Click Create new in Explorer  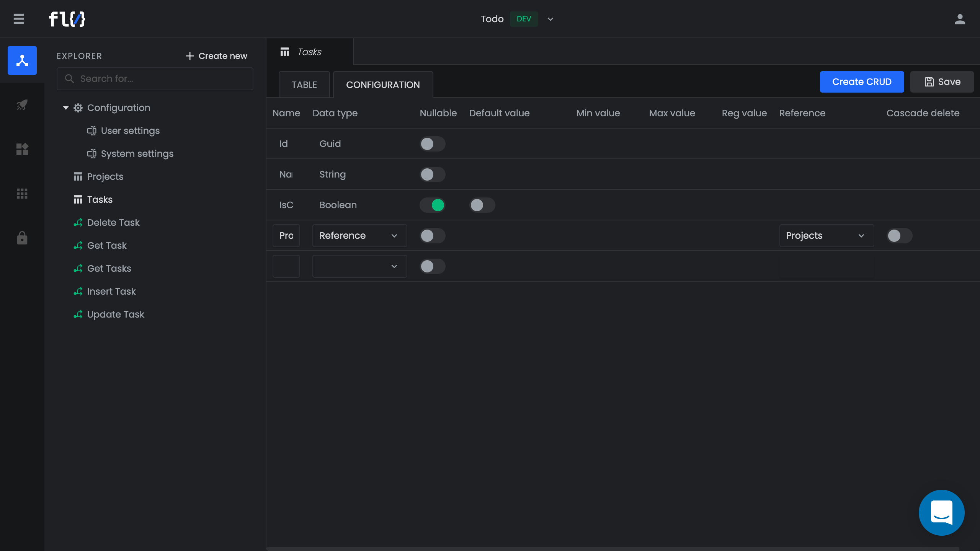(x=216, y=56)
